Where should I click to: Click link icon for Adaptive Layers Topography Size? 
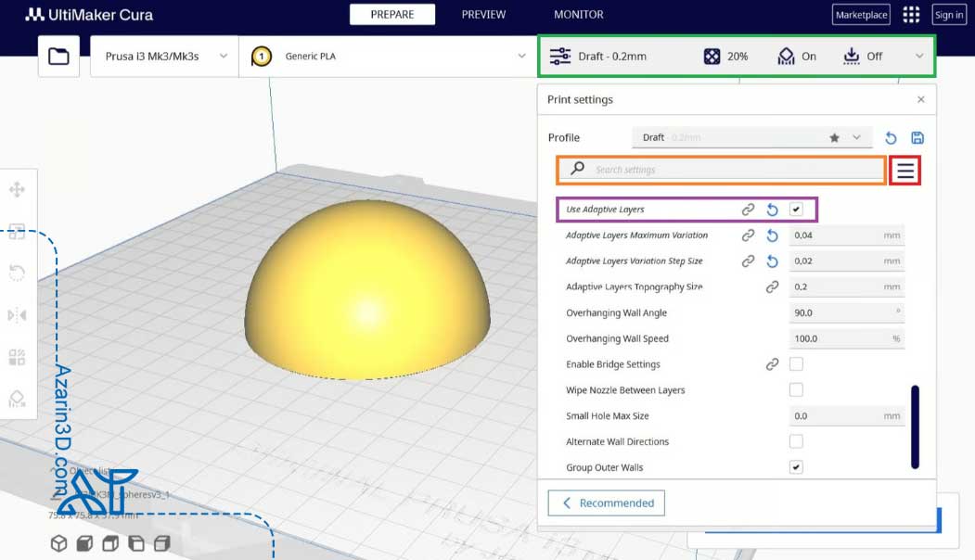772,287
